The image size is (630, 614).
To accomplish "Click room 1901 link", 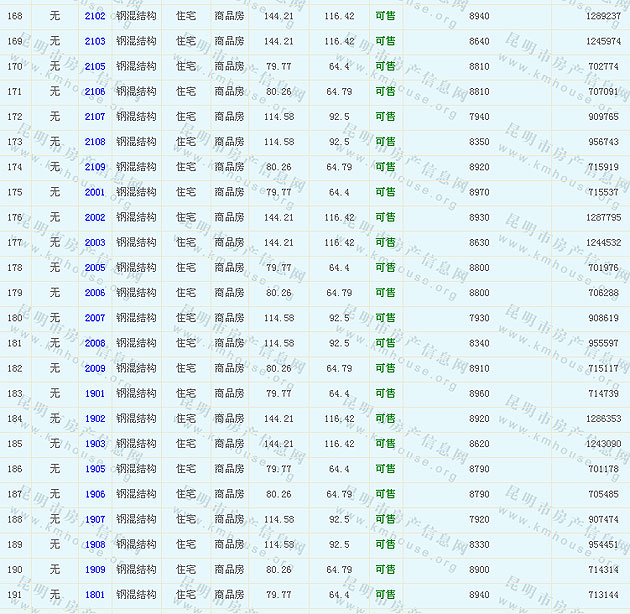I will point(95,394).
